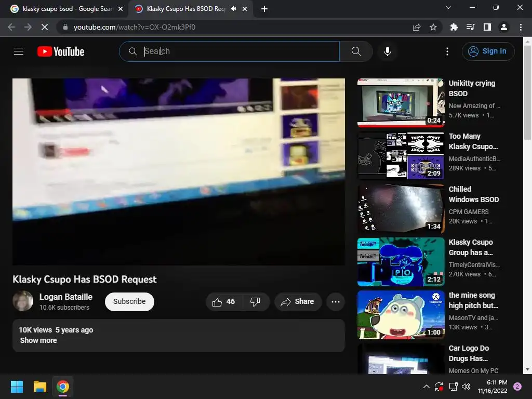532x399 pixels.
Task: Open Chrome three-dot menu
Action: tap(521, 27)
